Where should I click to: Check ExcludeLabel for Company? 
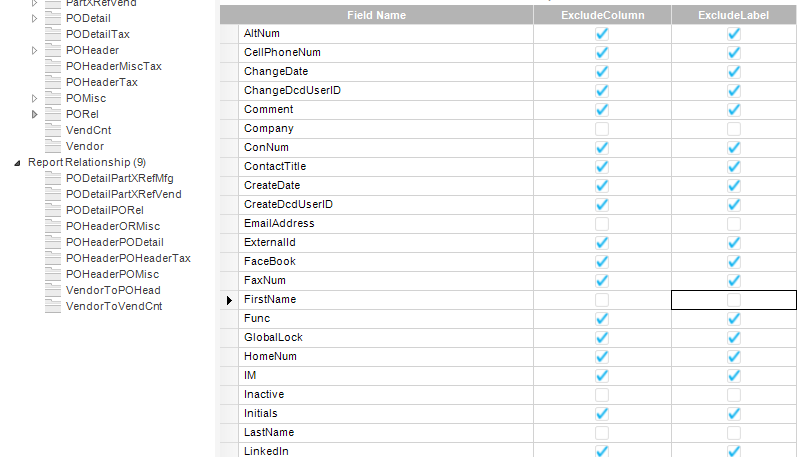pos(734,129)
